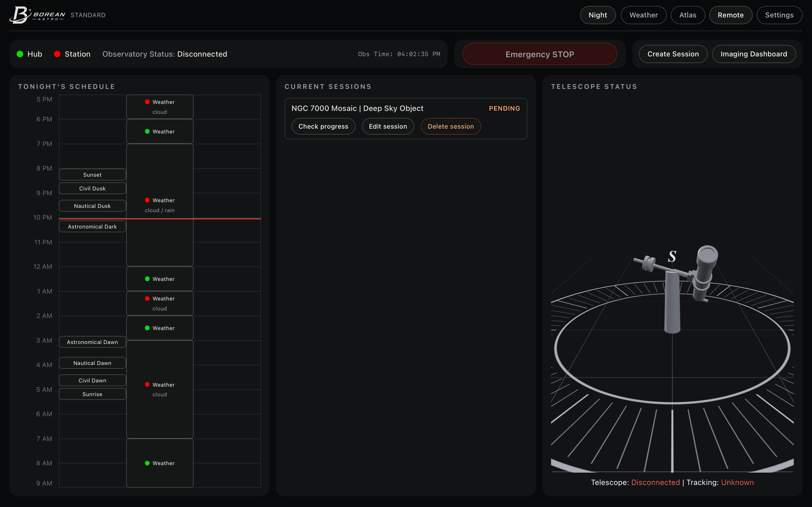Click Delete session button
This screenshot has width=812, height=507.
click(x=450, y=126)
